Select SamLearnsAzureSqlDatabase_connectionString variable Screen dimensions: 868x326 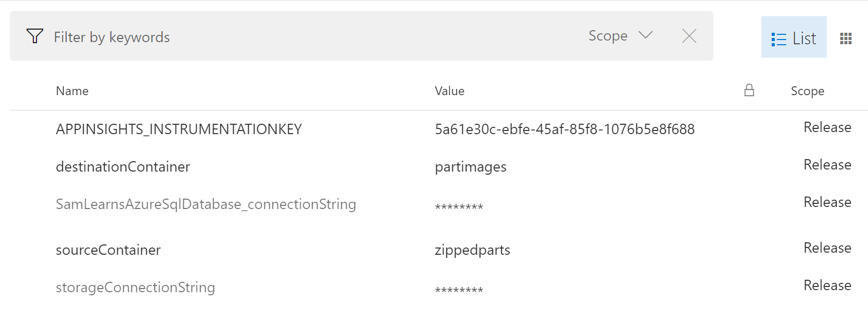(x=206, y=204)
